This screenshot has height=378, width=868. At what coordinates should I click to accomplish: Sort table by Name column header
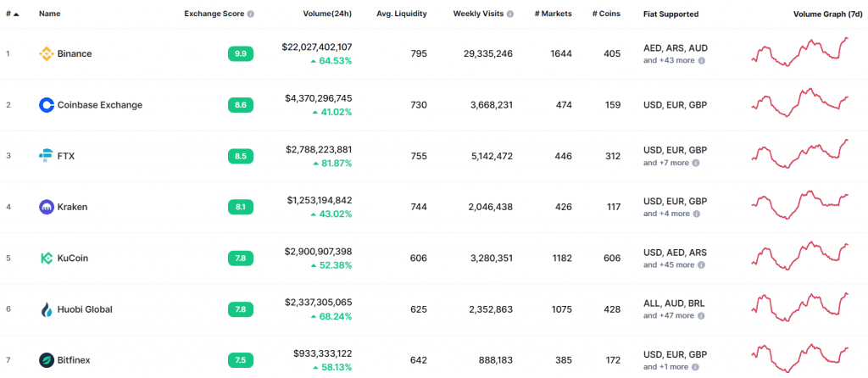[50, 14]
